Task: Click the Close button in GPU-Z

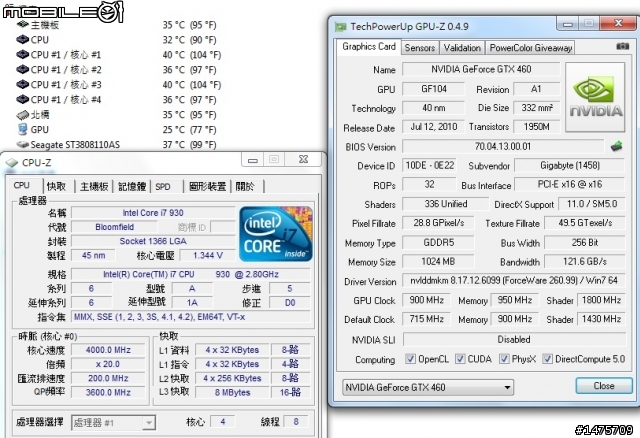Action: [x=604, y=386]
